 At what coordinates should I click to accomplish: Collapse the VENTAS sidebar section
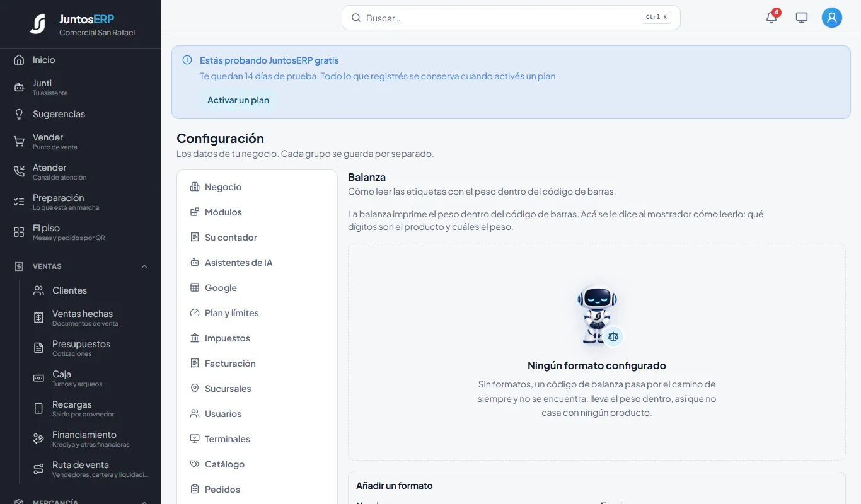[x=144, y=266]
